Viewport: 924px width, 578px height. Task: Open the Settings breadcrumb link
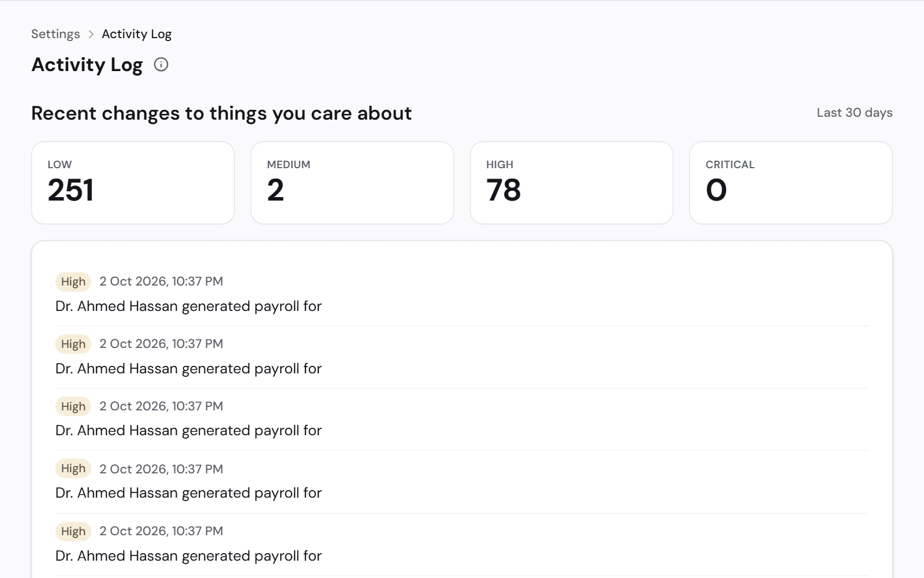(x=55, y=34)
